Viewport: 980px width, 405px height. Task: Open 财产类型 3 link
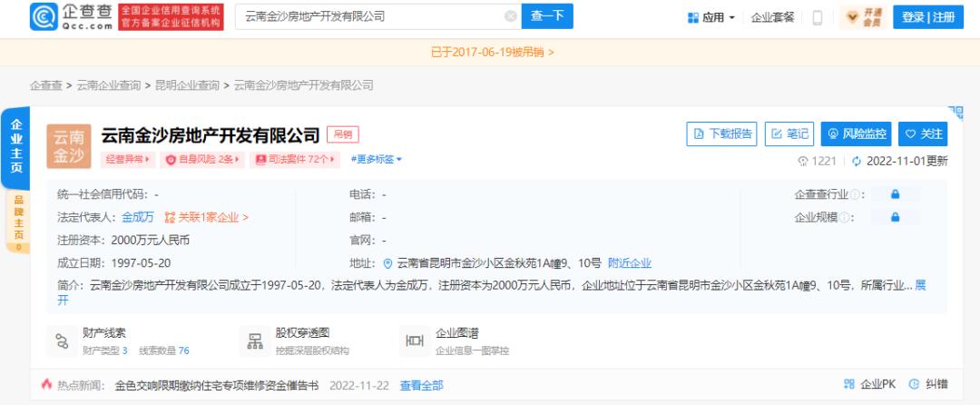(x=105, y=351)
